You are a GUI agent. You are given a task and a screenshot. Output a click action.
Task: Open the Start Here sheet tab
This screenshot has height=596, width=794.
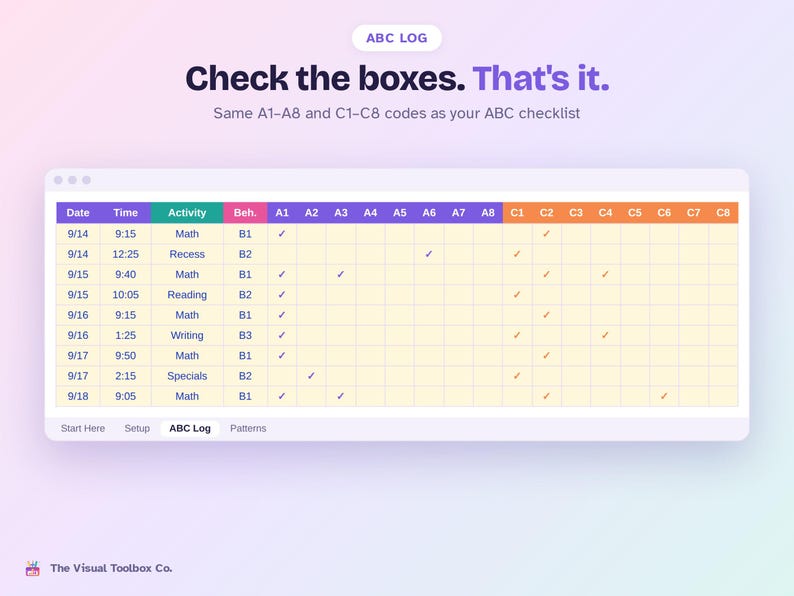tap(83, 428)
